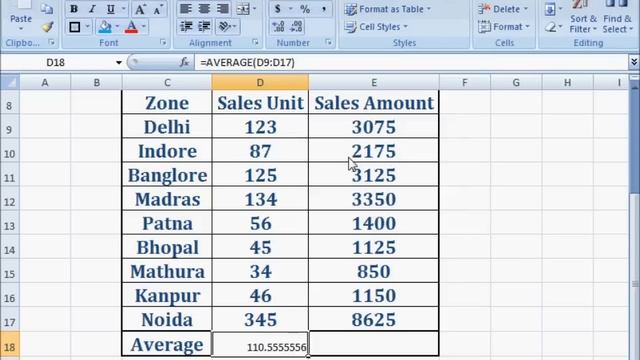Viewport: 640px width, 360px height.
Task: Click Merge and Center icon
Action: [243, 9]
